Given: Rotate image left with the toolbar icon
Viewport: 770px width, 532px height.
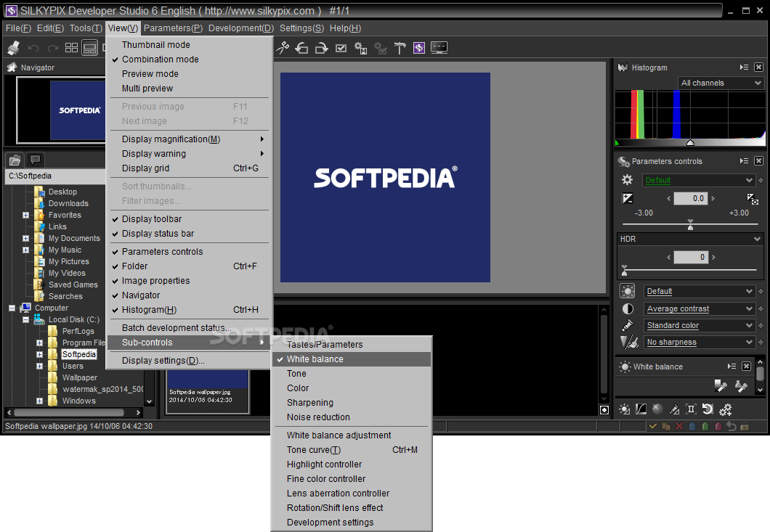Looking at the screenshot, I should click(301, 48).
